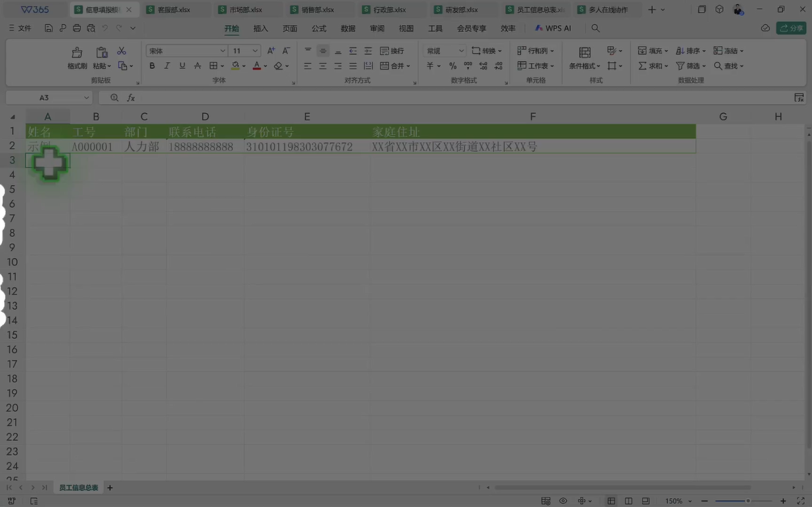Image resolution: width=812 pixels, height=507 pixels.
Task: Toggle underline formatting
Action: pyautogui.click(x=182, y=66)
